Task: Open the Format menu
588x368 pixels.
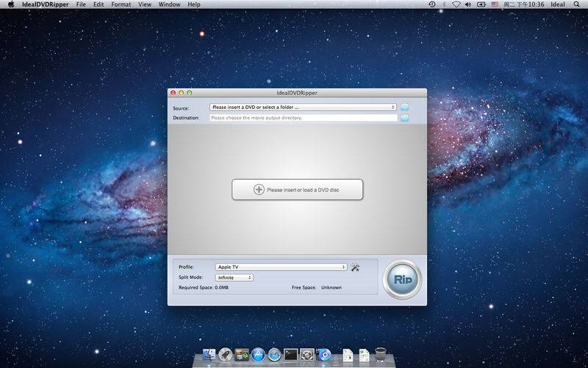Action: 121,4
